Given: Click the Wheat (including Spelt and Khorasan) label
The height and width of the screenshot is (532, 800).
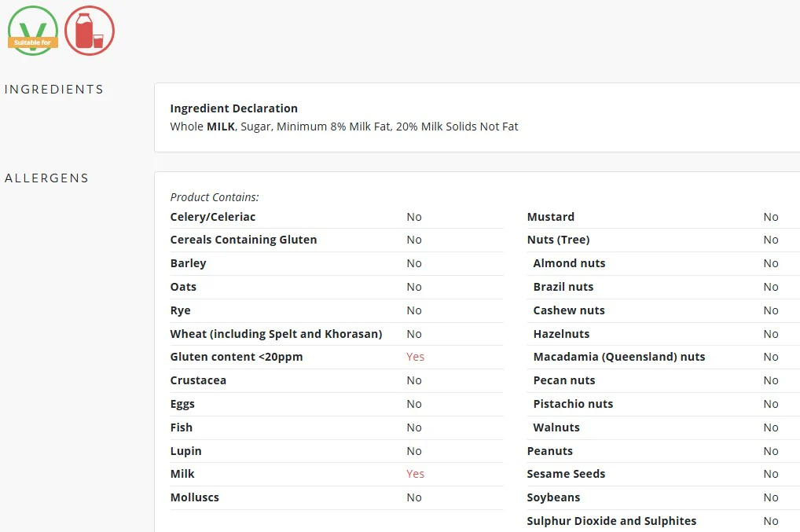Looking at the screenshot, I should click(x=276, y=334).
